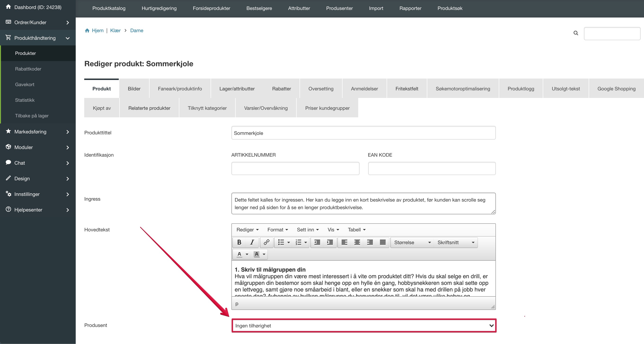Click the Chat bubble icon
The image size is (644, 344).
8,163
